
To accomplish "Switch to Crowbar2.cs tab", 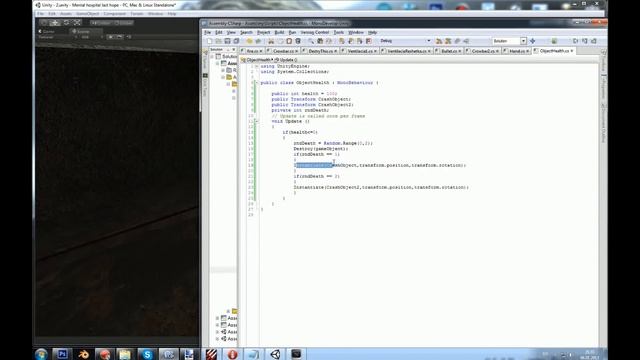I will 483,51.
